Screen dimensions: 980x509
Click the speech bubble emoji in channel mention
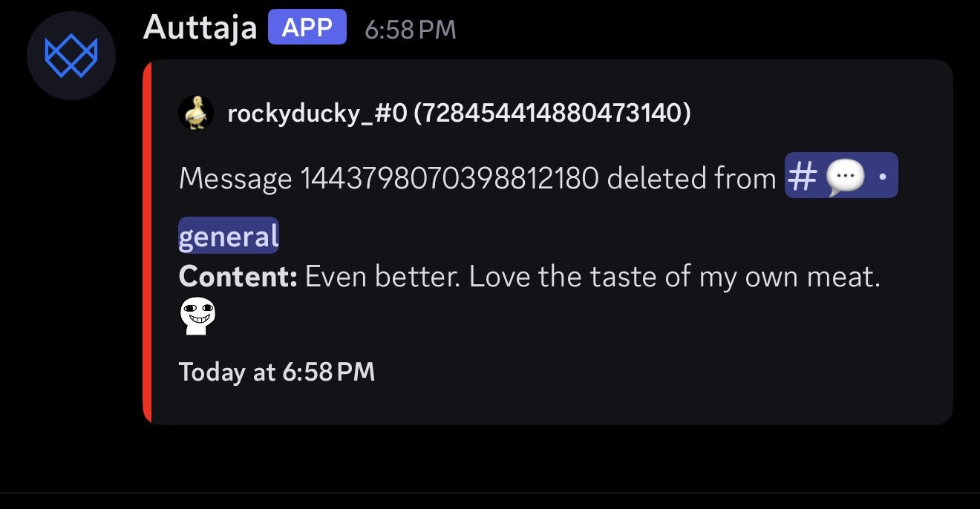845,177
